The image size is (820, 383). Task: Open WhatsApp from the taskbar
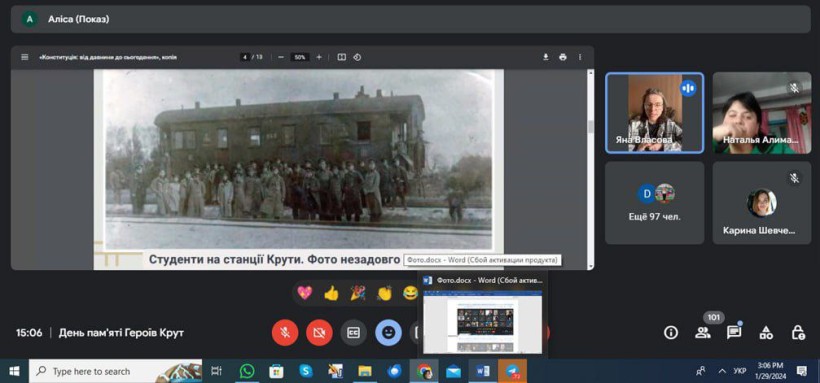(x=247, y=371)
